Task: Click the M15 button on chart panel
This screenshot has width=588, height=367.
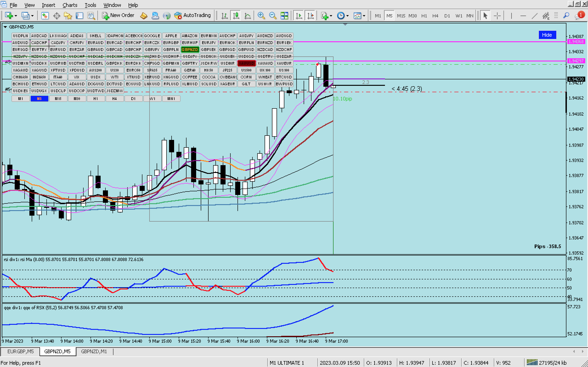Action: coord(58,99)
